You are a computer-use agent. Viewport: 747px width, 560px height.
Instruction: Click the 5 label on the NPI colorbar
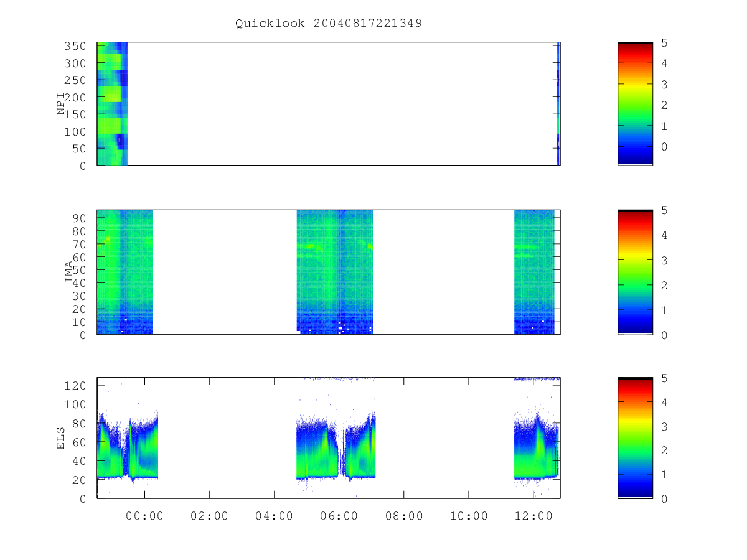665,43
